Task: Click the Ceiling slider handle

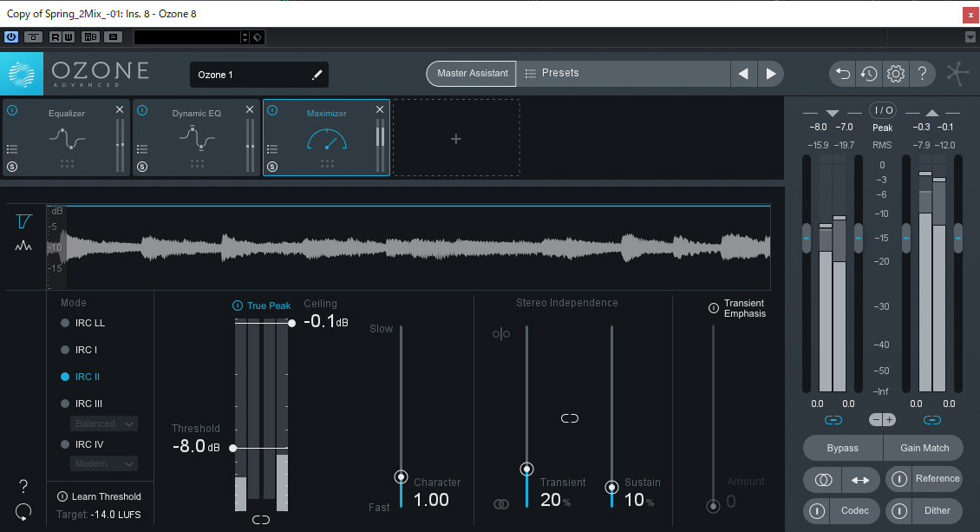Action: (x=292, y=323)
